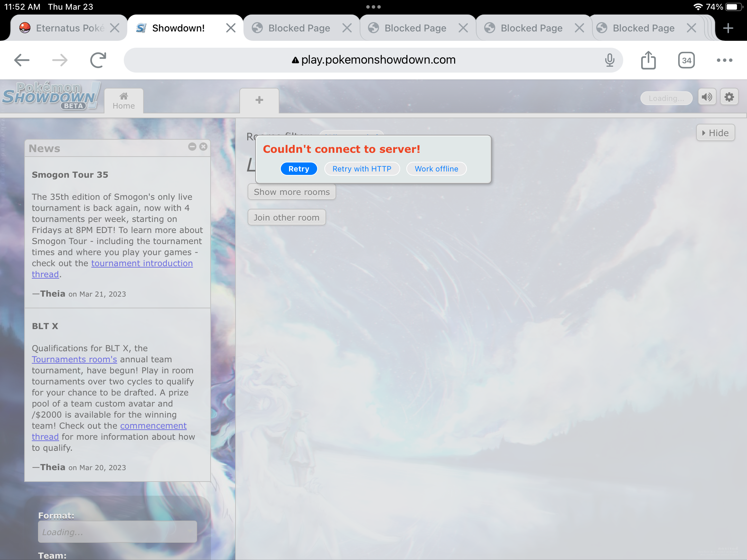The image size is (747, 560).
Task: Choose Retry with HTTP
Action: point(362,169)
